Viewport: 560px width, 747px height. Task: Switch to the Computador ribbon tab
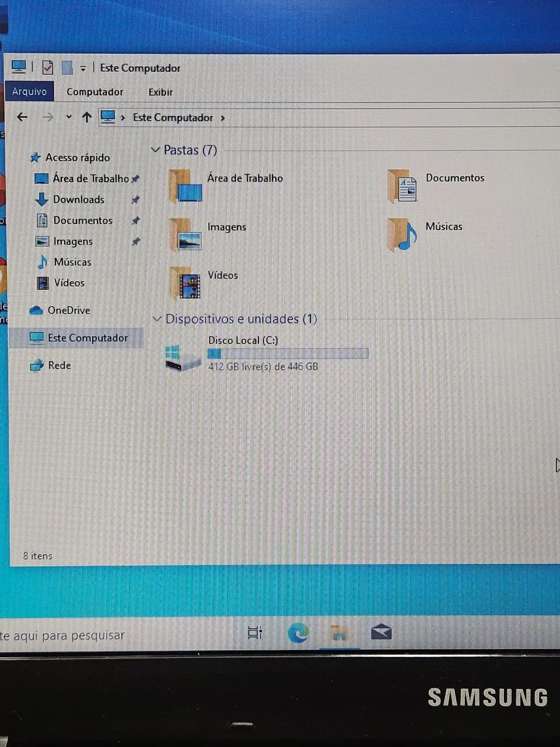(94, 92)
